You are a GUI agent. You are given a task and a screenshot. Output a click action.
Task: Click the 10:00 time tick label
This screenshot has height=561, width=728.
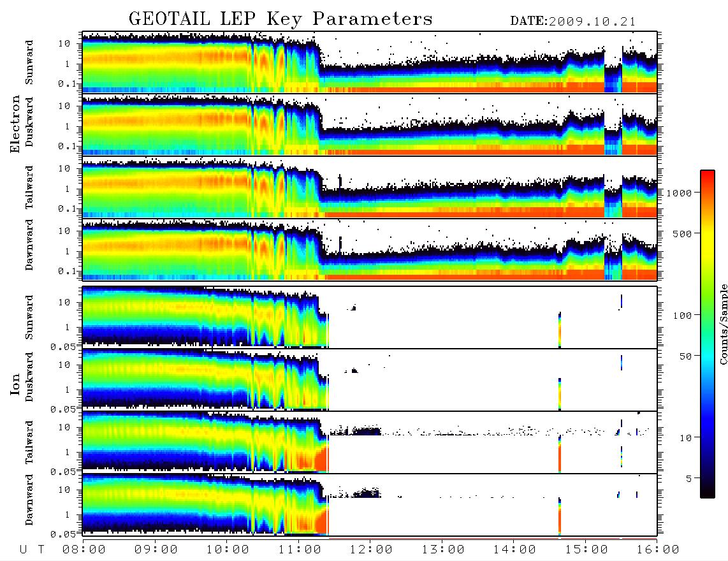point(228,550)
